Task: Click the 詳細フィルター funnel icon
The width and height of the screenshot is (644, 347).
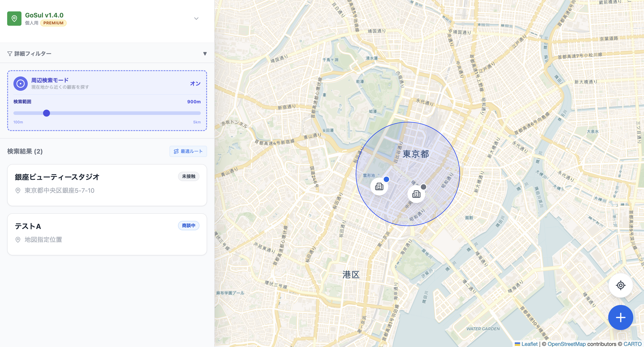Action: coord(10,54)
